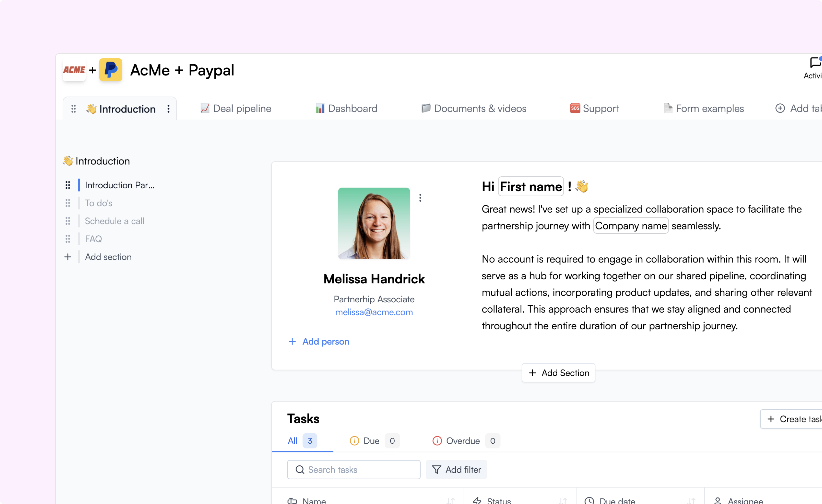Screen dimensions: 822x504
Task: Click the drag handle beside FAQ
Action: click(68, 239)
